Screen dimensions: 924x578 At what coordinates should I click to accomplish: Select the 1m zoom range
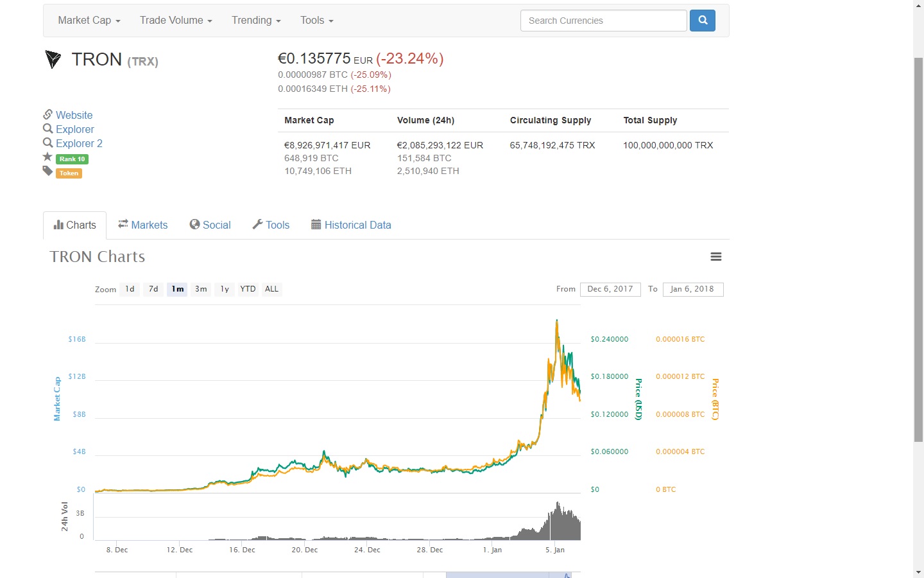pyautogui.click(x=178, y=289)
